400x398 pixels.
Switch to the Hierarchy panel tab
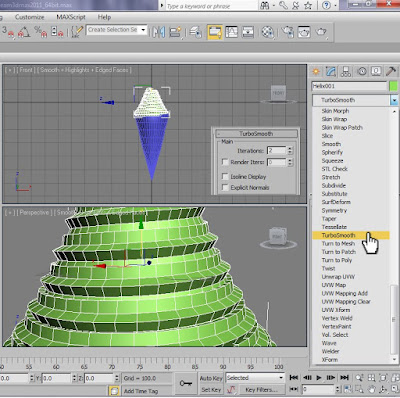(346, 71)
